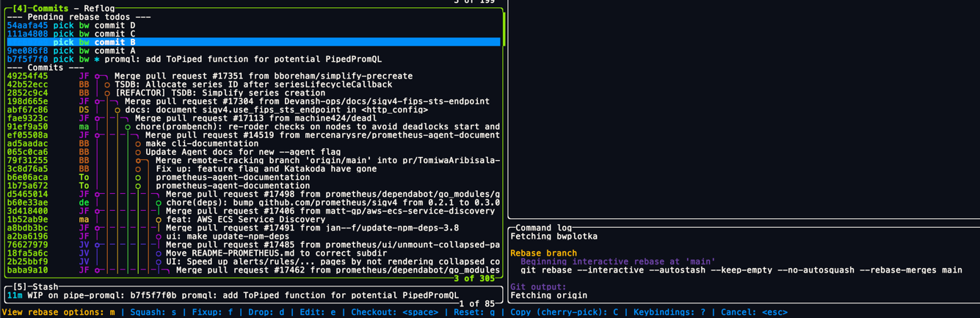
Task: Click the Commits panel scrollbar thumb
Action: (x=504, y=29)
